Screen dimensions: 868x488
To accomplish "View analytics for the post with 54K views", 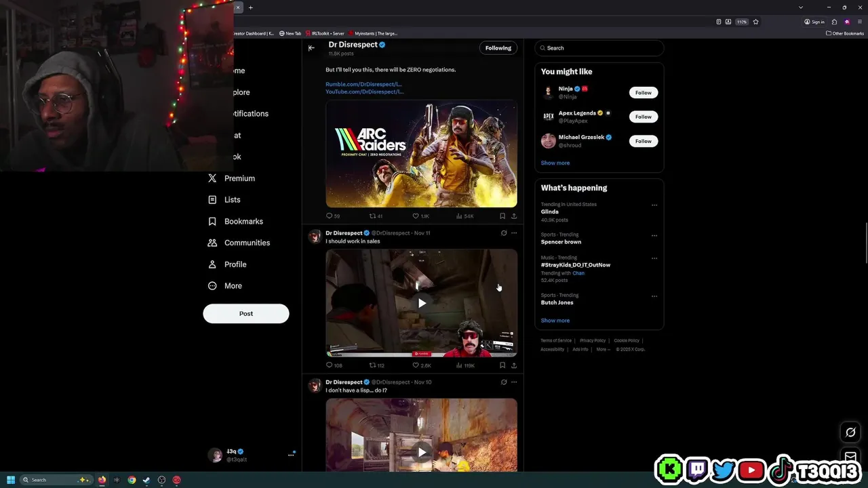I will tap(465, 216).
